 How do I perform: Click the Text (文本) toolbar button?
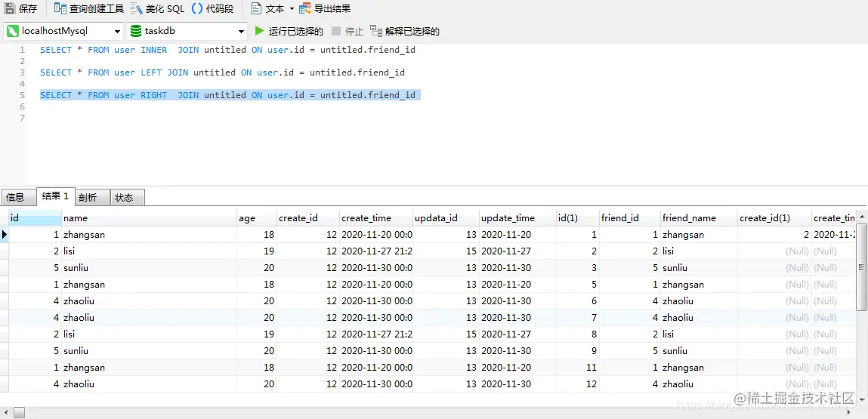click(x=268, y=8)
